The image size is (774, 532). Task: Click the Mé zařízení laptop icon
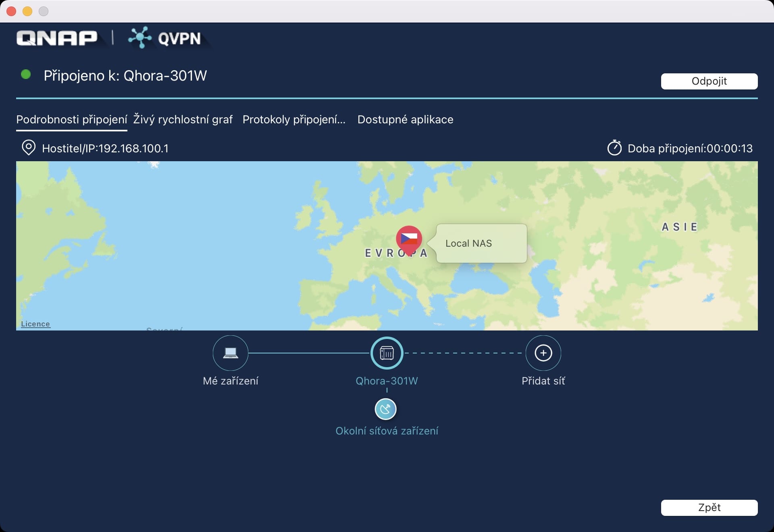230,353
